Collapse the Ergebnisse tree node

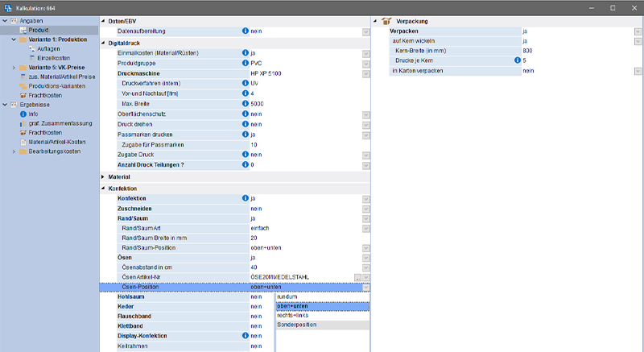(x=5, y=105)
